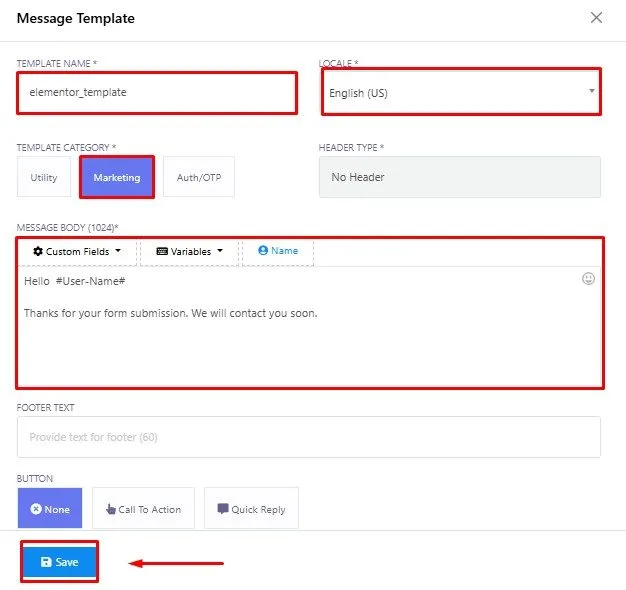Viewport: 626px width, 590px height.
Task: Save the message template
Action: click(59, 562)
